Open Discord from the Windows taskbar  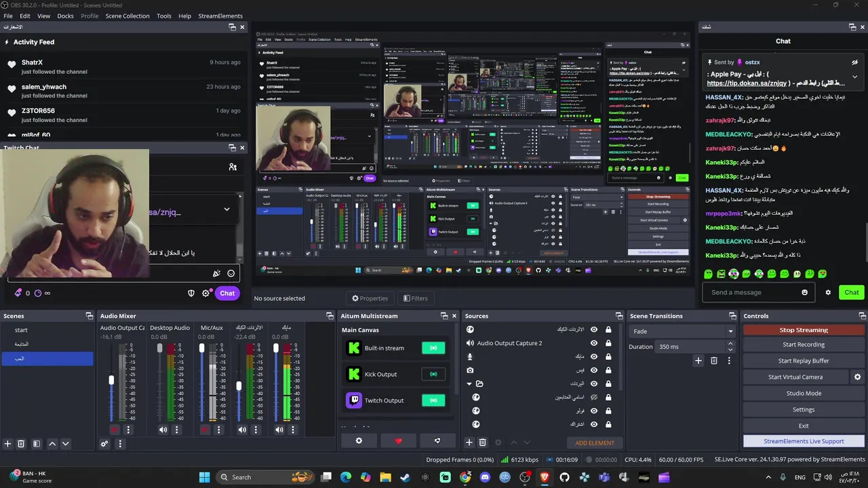pos(485,477)
